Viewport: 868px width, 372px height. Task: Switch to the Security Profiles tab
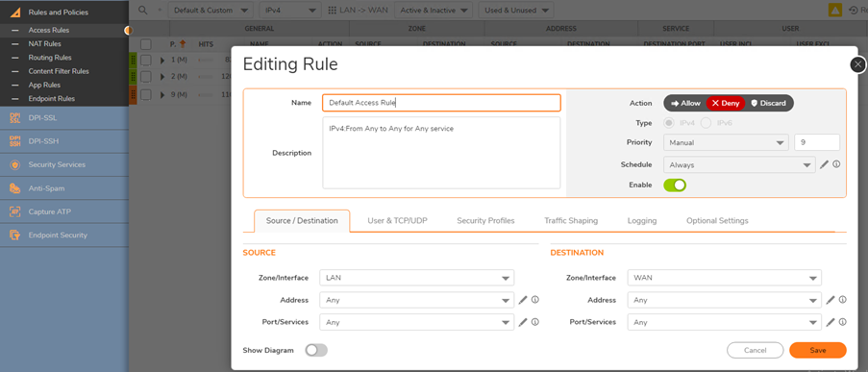(485, 220)
